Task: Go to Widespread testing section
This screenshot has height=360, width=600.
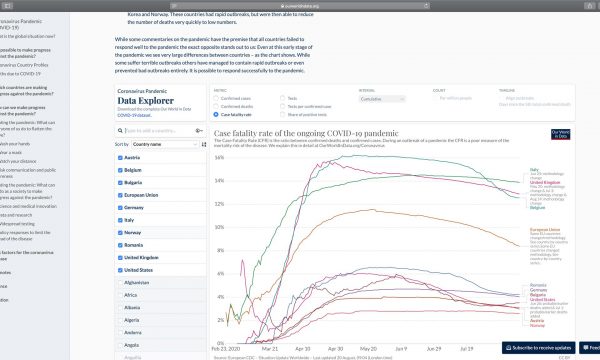Action: 17,224
